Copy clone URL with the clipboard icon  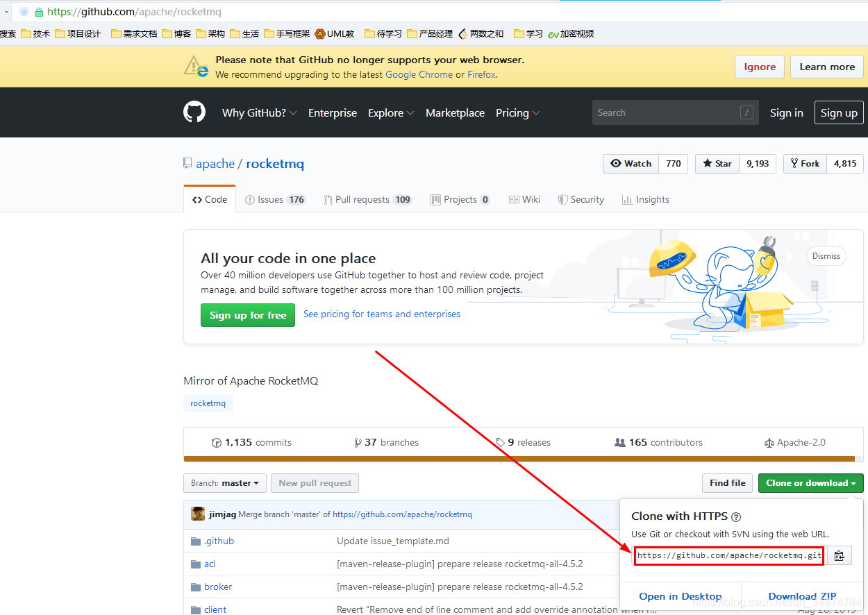tap(839, 555)
